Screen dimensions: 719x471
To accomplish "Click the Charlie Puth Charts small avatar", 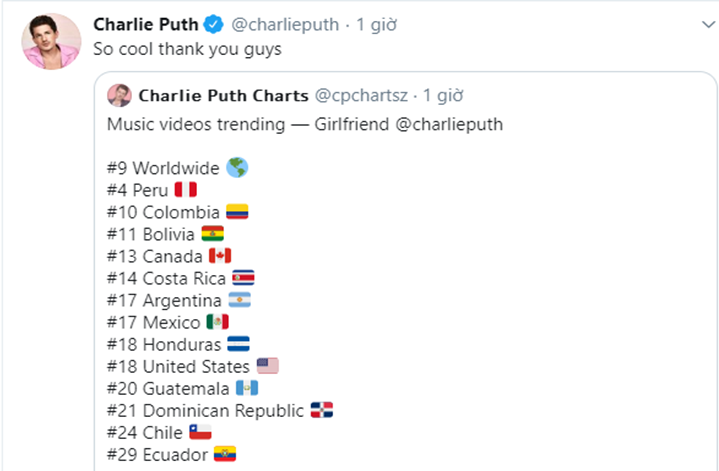I will [x=120, y=96].
